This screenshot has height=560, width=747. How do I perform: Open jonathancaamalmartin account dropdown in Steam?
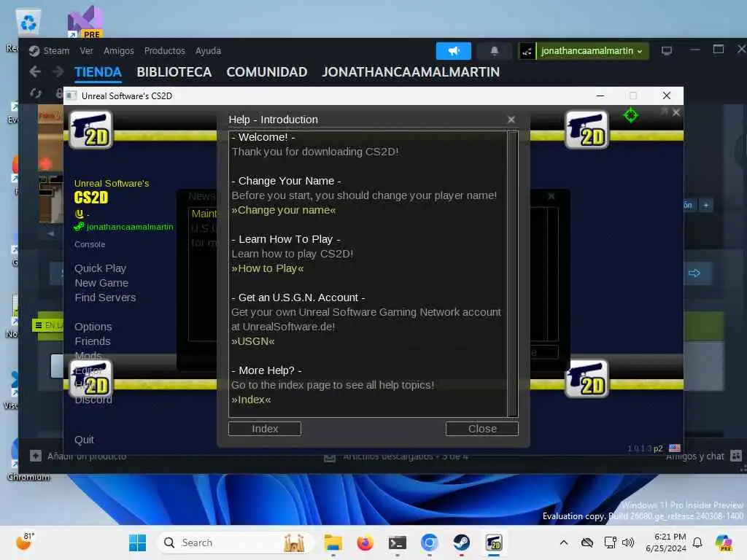tap(592, 51)
